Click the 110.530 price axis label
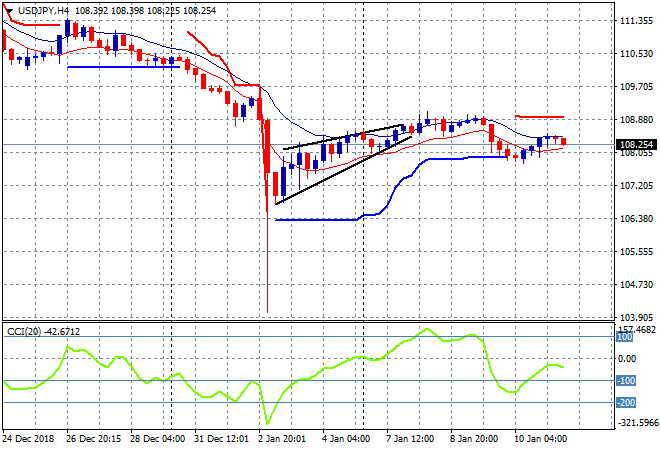 [637, 54]
